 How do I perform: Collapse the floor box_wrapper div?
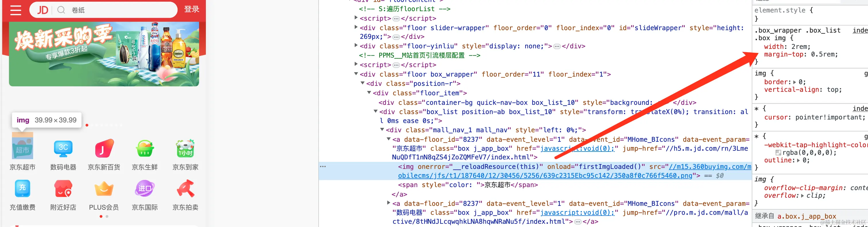tap(356, 74)
